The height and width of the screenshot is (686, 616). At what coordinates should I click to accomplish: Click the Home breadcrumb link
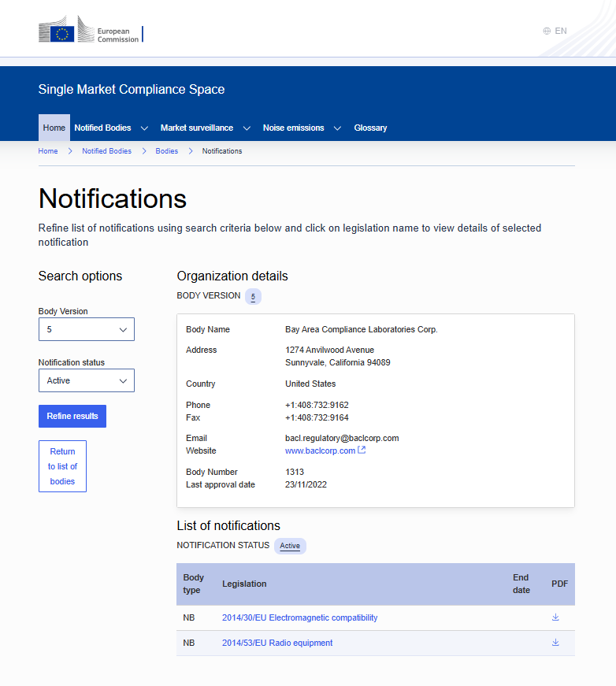point(48,151)
